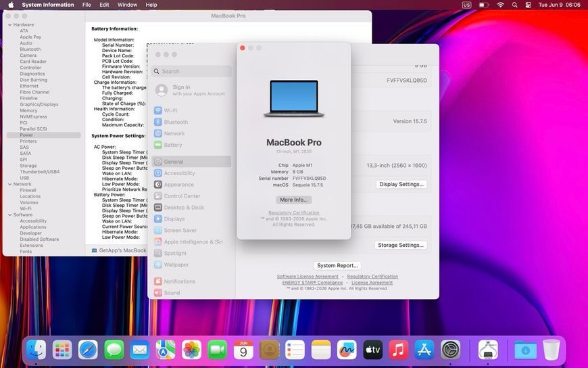Select Bluetooth in Settings sidebar
This screenshot has height=368, width=588.
191,122
